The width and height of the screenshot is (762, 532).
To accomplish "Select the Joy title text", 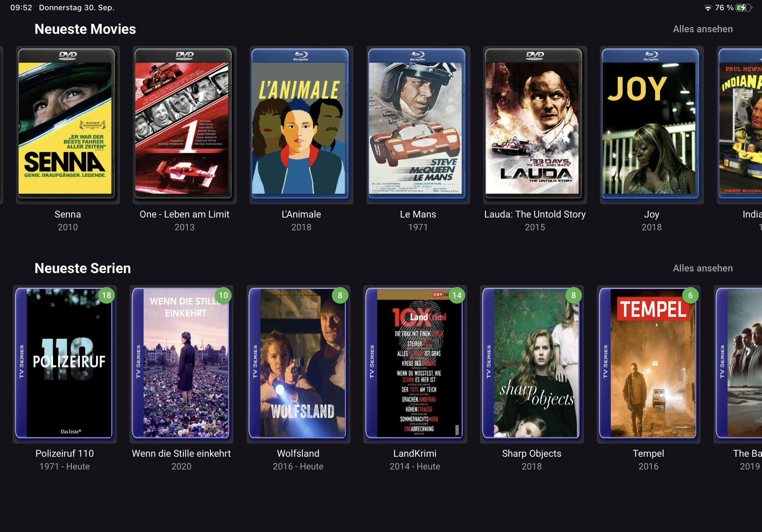I will 652,215.
